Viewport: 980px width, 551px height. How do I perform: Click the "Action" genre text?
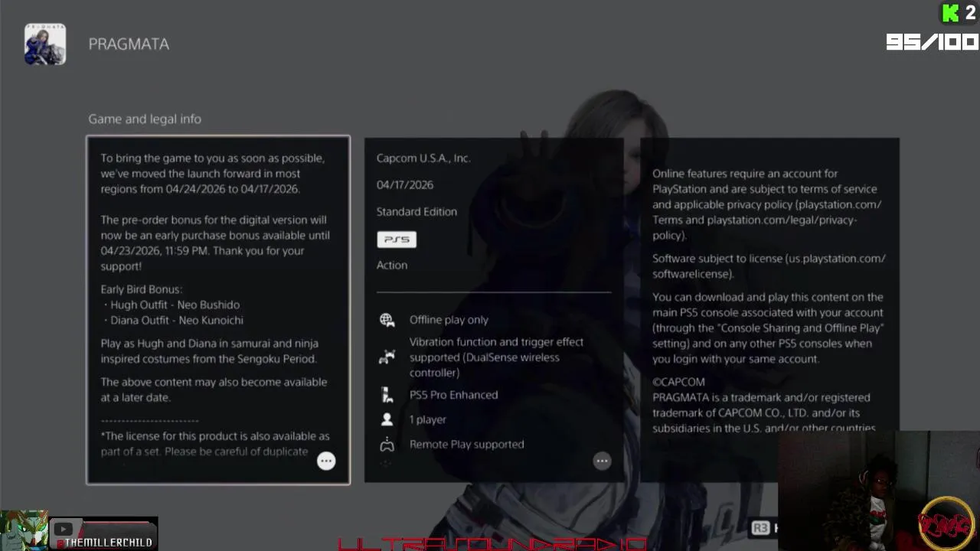[392, 266]
